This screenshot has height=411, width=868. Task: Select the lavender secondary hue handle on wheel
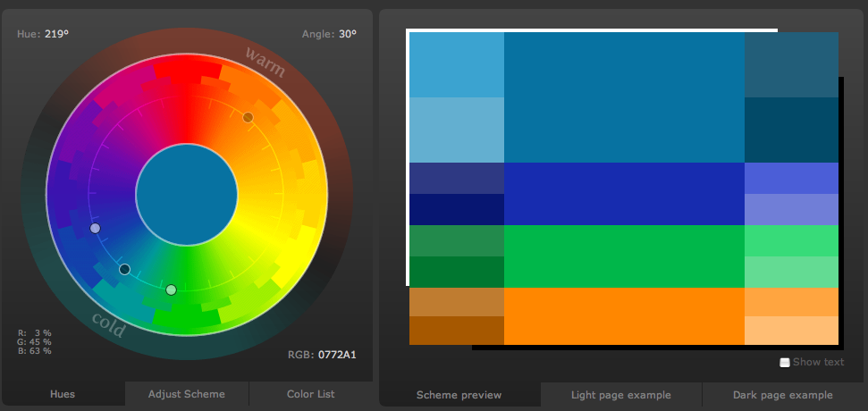[x=96, y=228]
